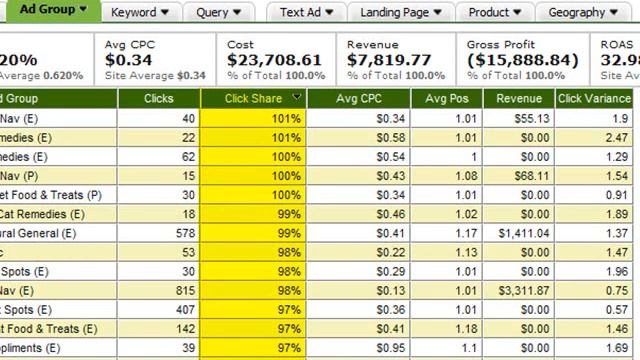Expand the Geography tab dropdown arrow
The width and height of the screenshot is (640, 360).
(614, 13)
